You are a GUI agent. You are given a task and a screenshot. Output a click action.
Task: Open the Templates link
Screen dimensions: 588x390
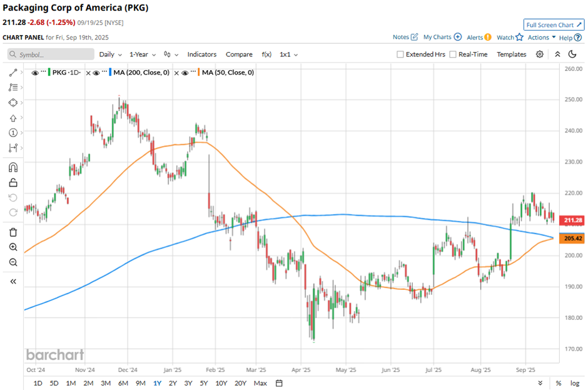click(511, 54)
